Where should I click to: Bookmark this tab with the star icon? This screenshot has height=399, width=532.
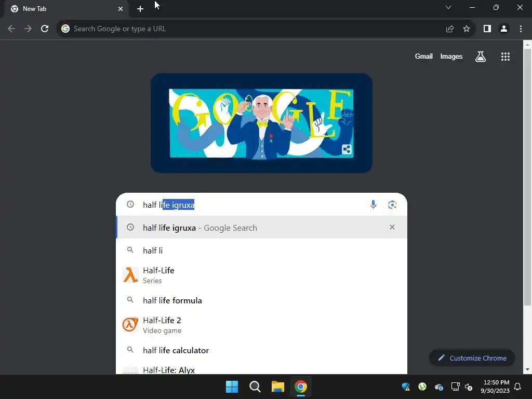coord(467,29)
